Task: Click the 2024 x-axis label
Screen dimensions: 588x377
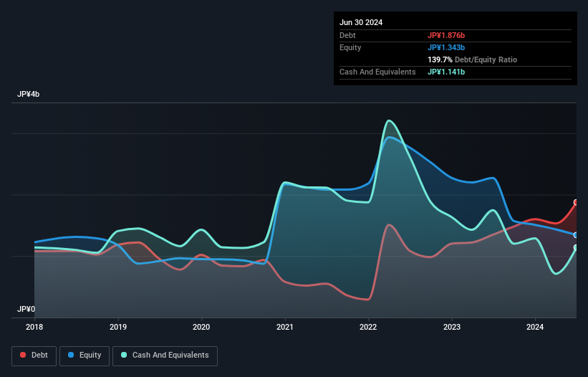Action: tap(535, 327)
